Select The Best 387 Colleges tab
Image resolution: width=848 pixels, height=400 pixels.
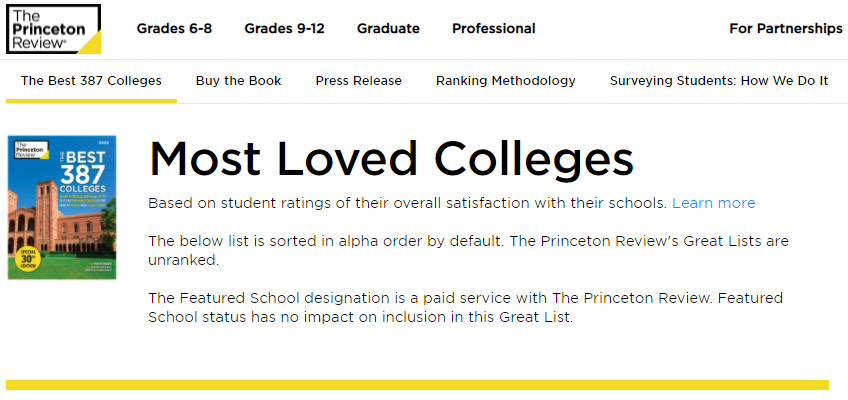pos(91,81)
